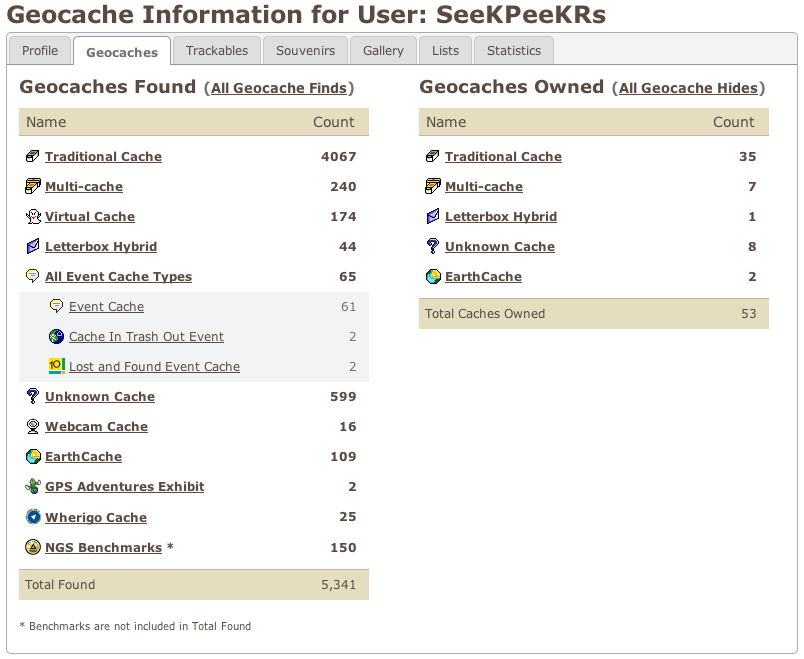Click the Cache In Trash Out Event icon
804x659 pixels.
(57, 337)
